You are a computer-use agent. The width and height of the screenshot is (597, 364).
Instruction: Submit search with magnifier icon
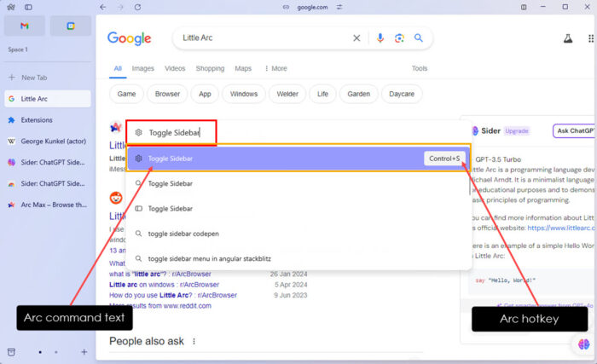pyautogui.click(x=419, y=38)
